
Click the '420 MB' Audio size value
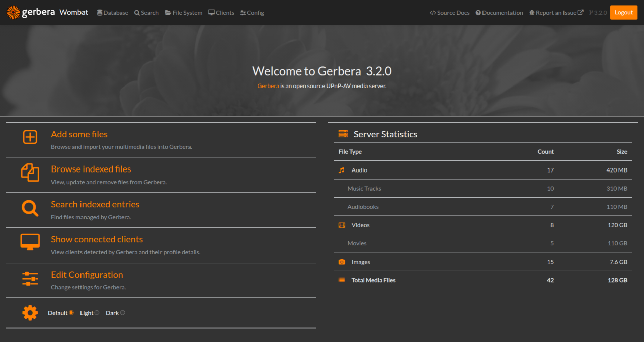617,170
